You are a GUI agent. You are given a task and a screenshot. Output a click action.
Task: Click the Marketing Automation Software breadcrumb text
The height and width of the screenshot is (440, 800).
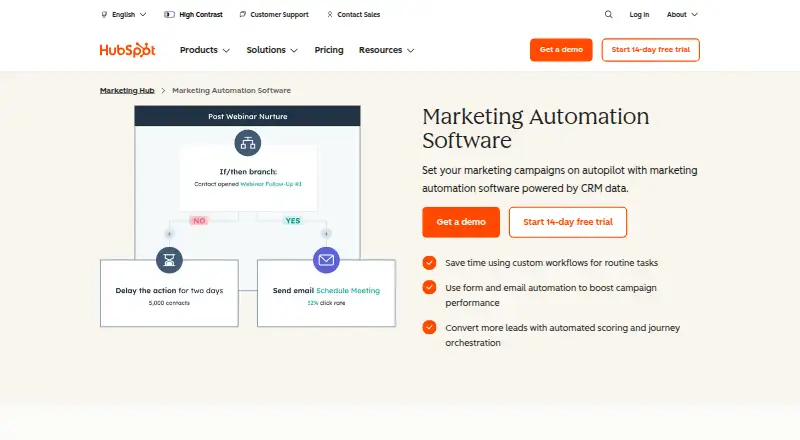(x=231, y=90)
